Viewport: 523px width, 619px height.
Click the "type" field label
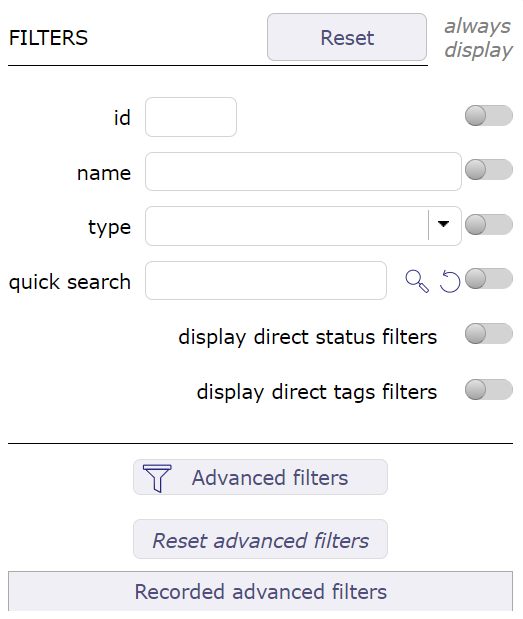109,228
